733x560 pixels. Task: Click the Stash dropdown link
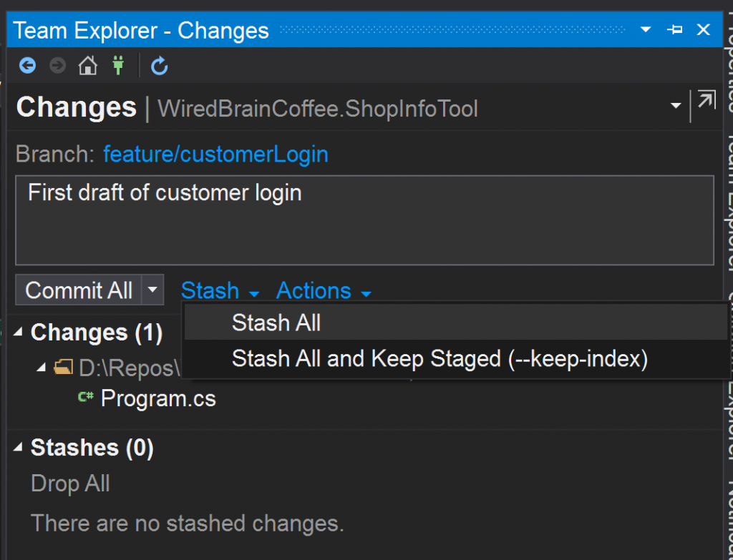pyautogui.click(x=220, y=290)
